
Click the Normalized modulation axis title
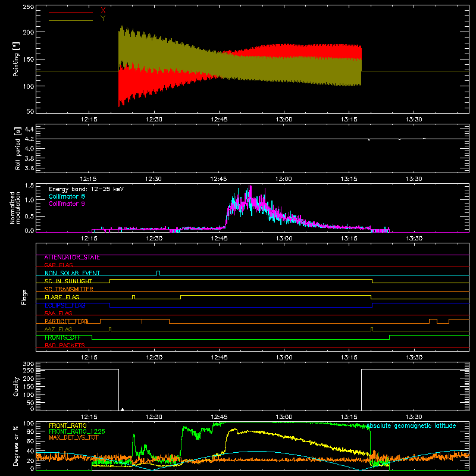tap(15, 208)
